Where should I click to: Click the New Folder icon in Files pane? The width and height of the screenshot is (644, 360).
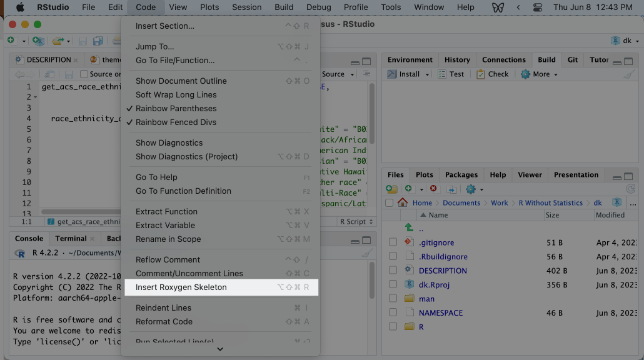click(391, 189)
